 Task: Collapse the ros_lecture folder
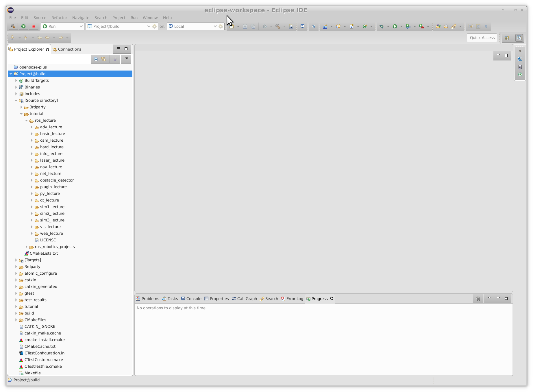(x=27, y=121)
